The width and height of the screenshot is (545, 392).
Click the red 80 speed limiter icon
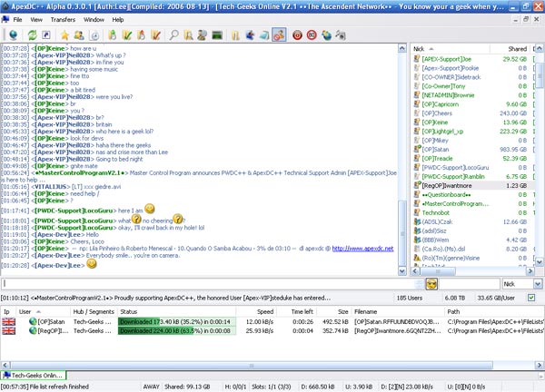pos(312,35)
